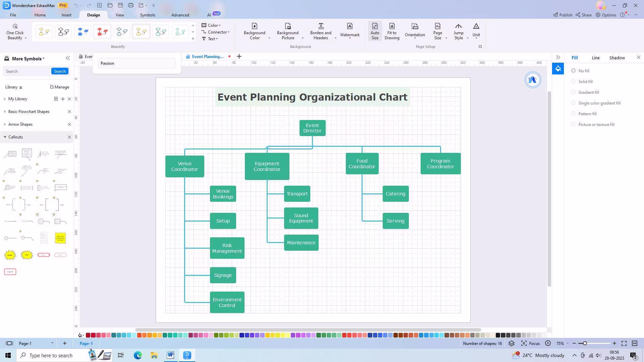Click the zoom slider handle in status bar
The image size is (644, 362).
[x=585, y=343]
